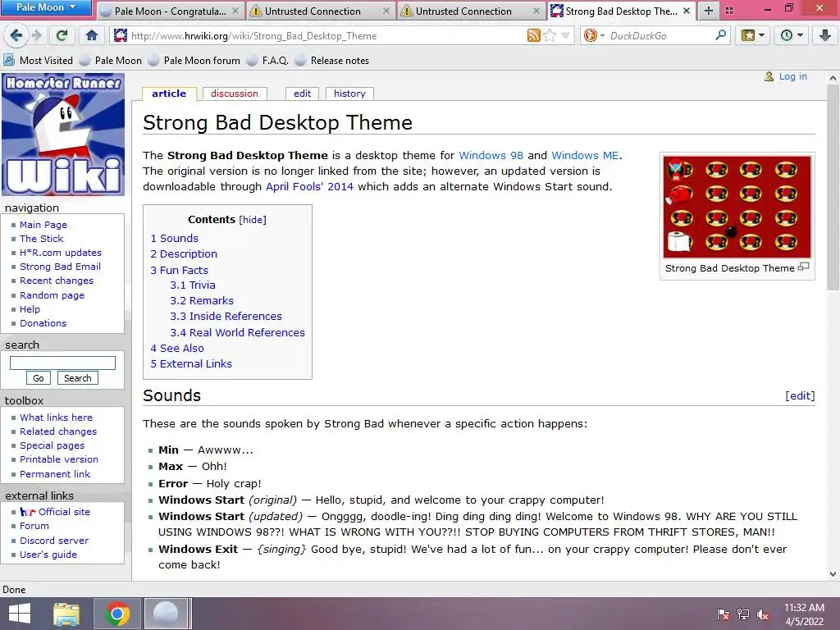Go back with the browser back arrow
This screenshot has width=840, height=630.
tap(16, 36)
